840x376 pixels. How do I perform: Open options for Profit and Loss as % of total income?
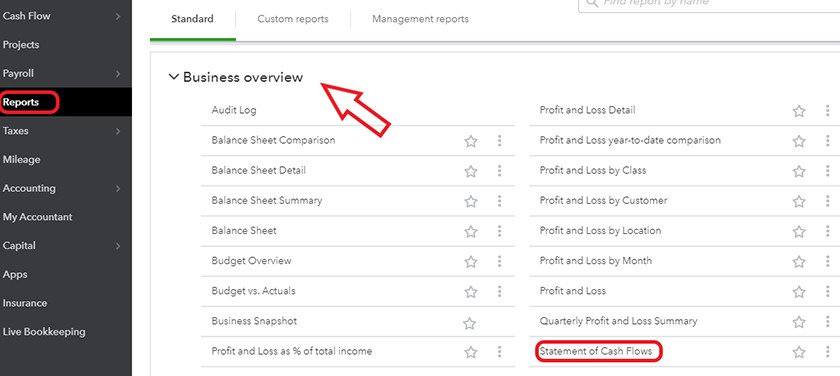click(499, 351)
